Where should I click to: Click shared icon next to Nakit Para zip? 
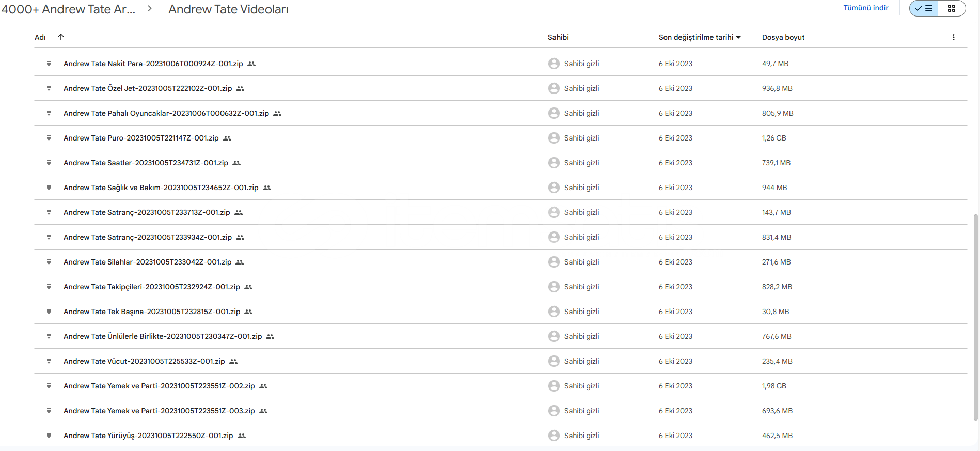click(251, 64)
